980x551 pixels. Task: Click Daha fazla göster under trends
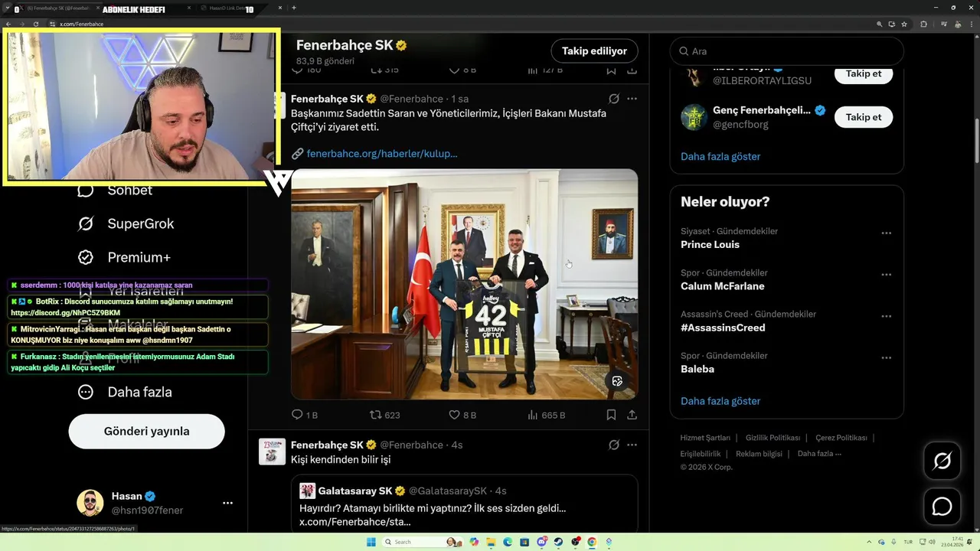720,401
